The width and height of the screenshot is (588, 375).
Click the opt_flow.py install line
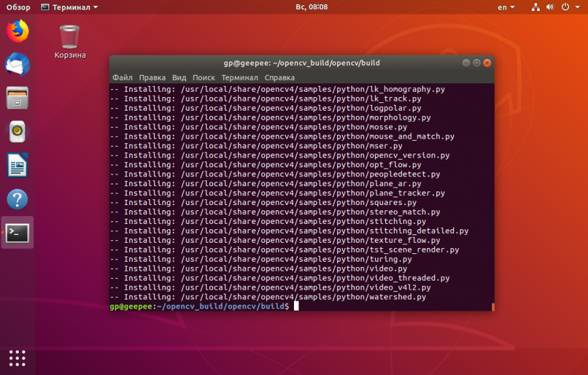[x=265, y=165]
